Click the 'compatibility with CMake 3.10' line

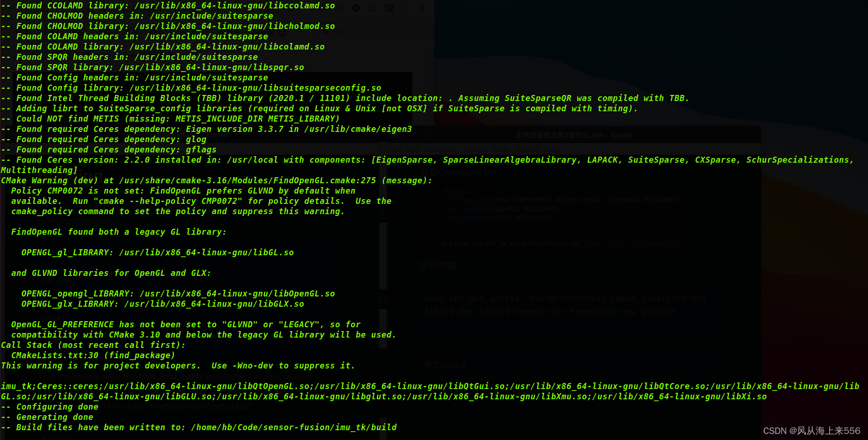pos(204,335)
